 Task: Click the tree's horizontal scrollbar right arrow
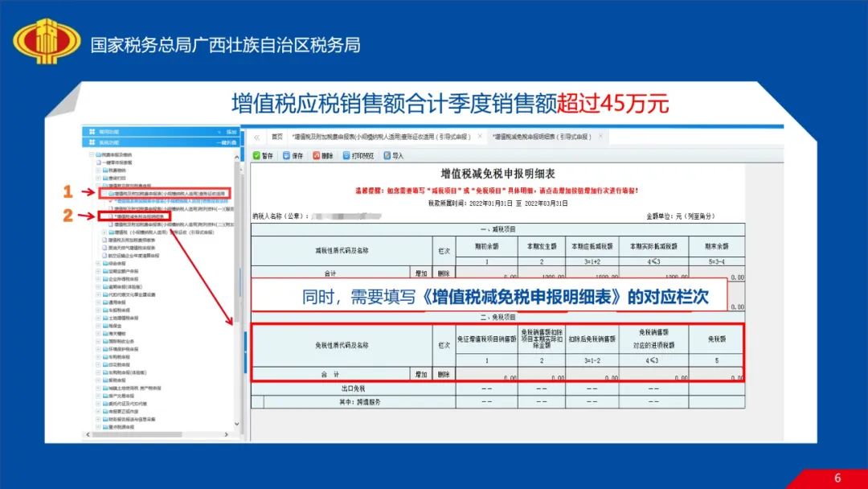coord(227,435)
